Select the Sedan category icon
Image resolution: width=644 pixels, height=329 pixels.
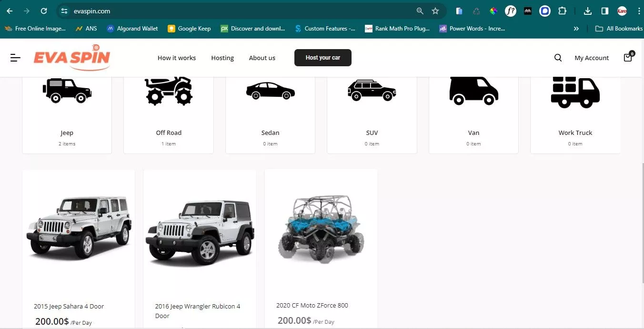(270, 91)
